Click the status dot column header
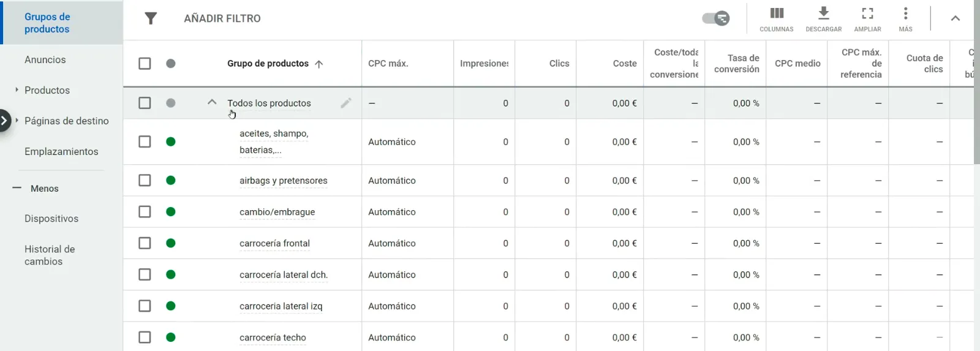980x351 pixels. click(x=171, y=63)
